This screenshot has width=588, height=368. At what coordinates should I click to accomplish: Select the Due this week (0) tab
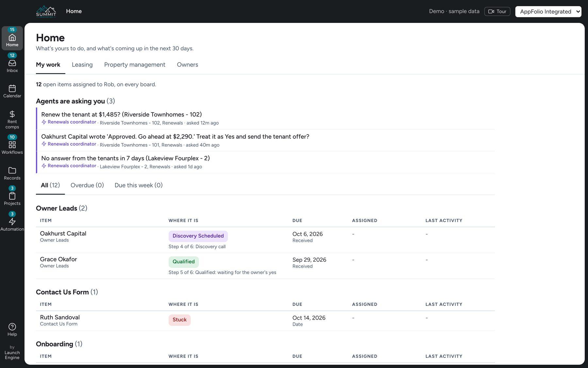[139, 185]
